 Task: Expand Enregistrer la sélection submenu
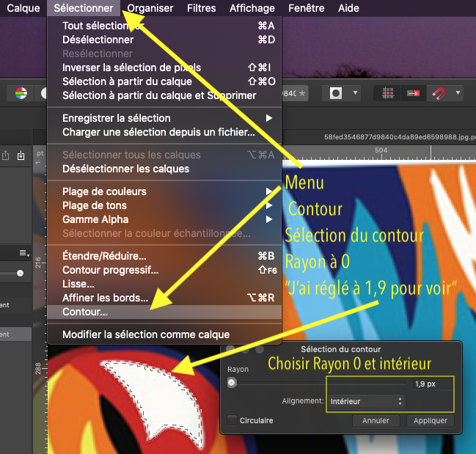[x=164, y=118]
